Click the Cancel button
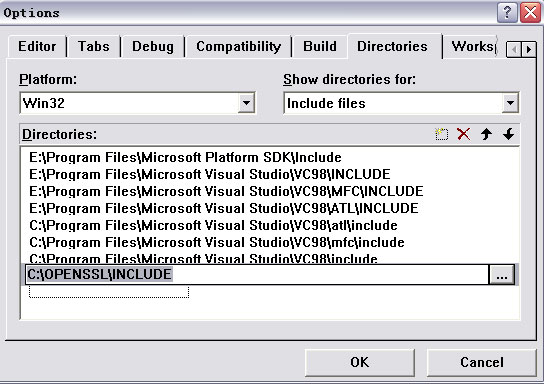This screenshot has width=544, height=384. pos(482,362)
